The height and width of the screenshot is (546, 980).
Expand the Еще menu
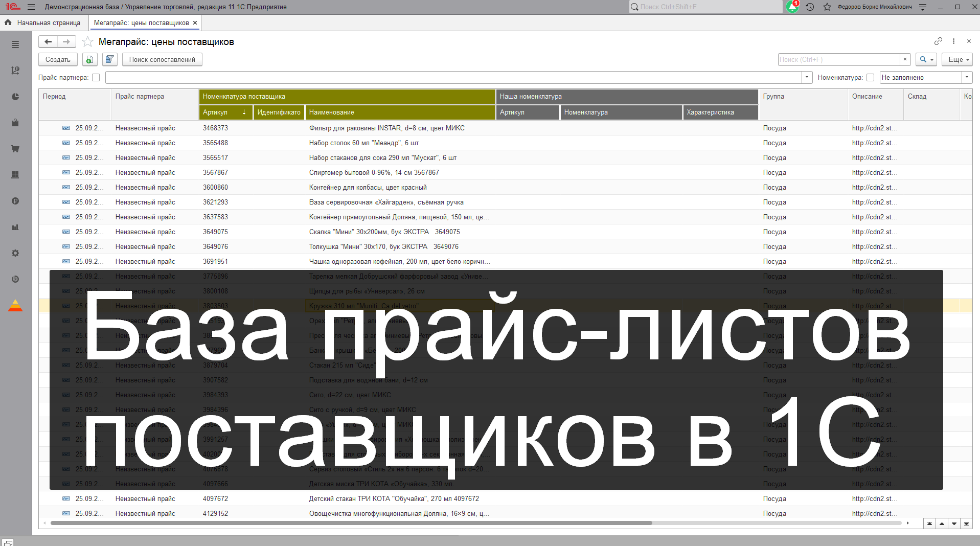point(956,59)
